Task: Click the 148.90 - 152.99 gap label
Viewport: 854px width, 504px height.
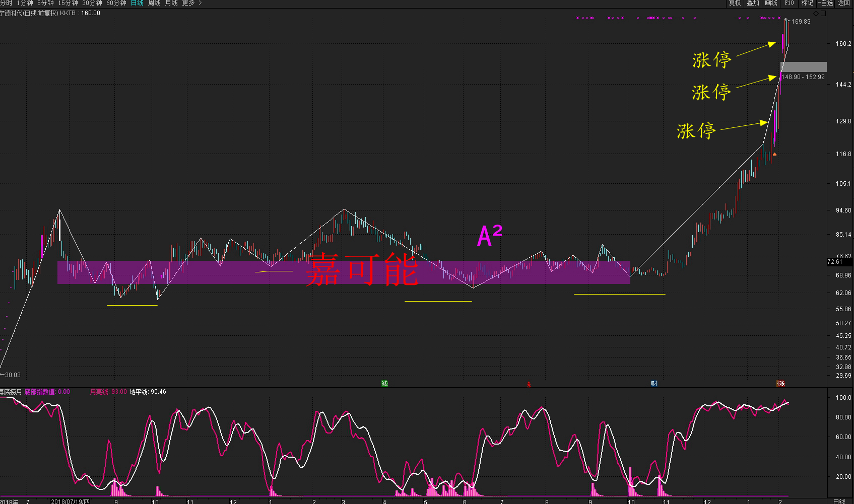Action: (803, 77)
